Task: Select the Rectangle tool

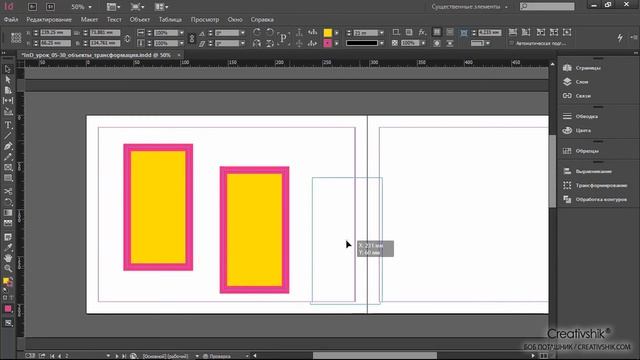Action: (8, 178)
